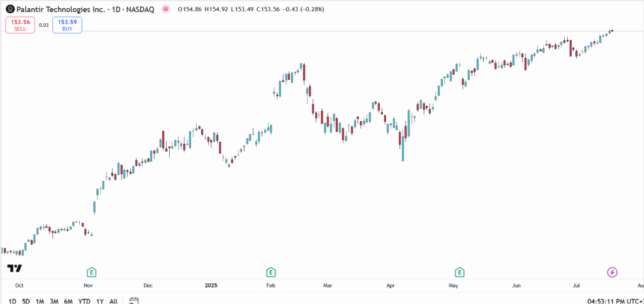Viewport: 644px width, 304px height.
Task: Click the February earnings marker icon
Action: pyautogui.click(x=271, y=272)
